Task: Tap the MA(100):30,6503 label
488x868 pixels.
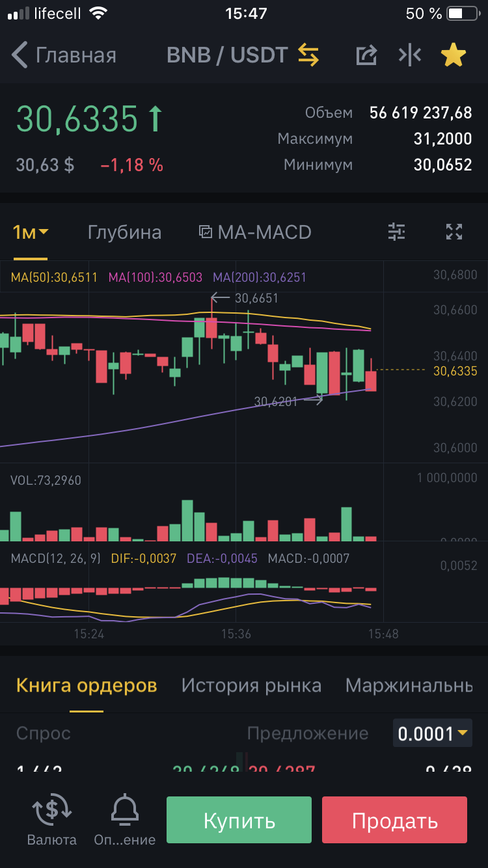Action: [156, 278]
